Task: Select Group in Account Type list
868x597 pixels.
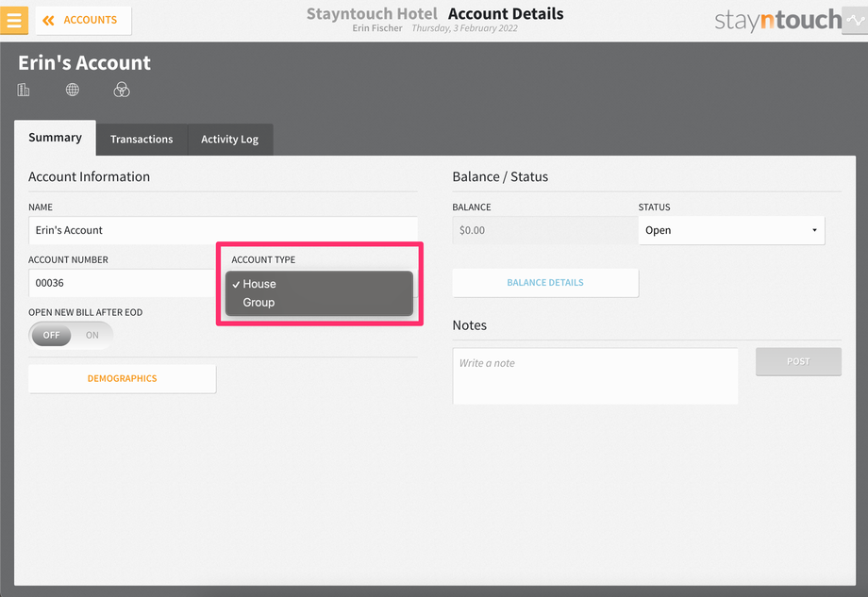Action: pos(320,303)
